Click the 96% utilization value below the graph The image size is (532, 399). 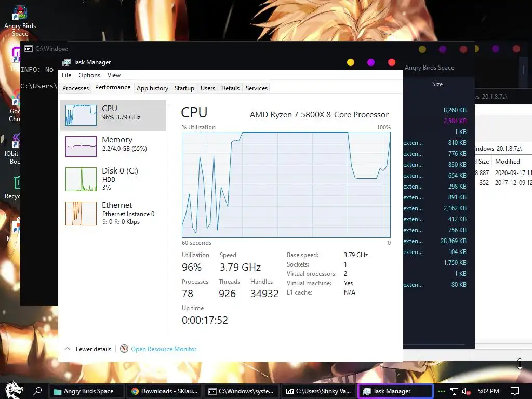click(x=192, y=267)
